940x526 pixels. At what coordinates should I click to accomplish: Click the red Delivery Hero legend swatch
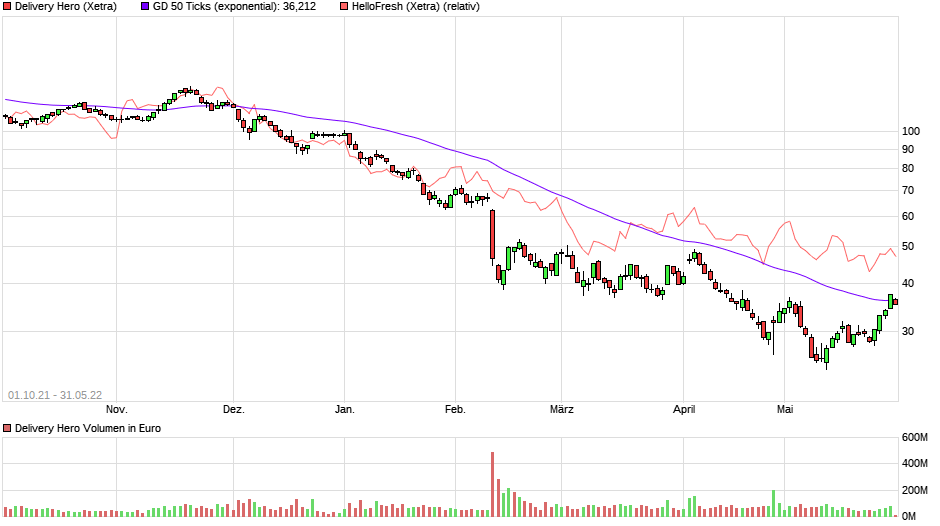tap(7, 7)
